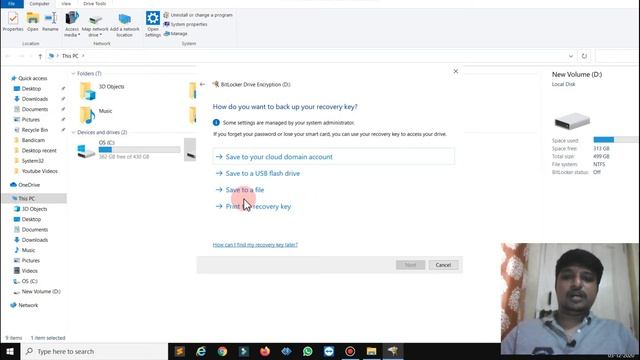Switch to the View ribbon tab
Image resolution: width=640 pixels, height=360 pixels.
coord(66,4)
